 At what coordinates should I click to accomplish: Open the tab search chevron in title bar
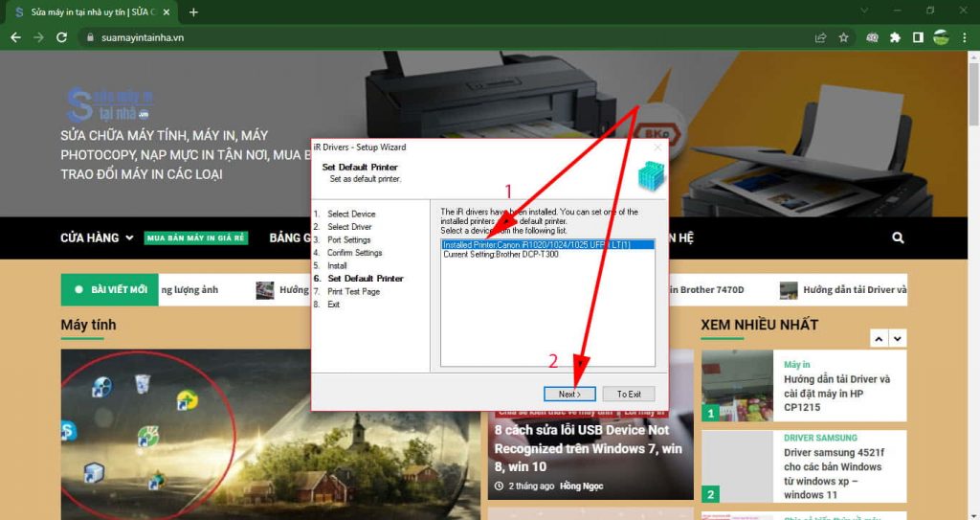pyautogui.click(x=864, y=11)
